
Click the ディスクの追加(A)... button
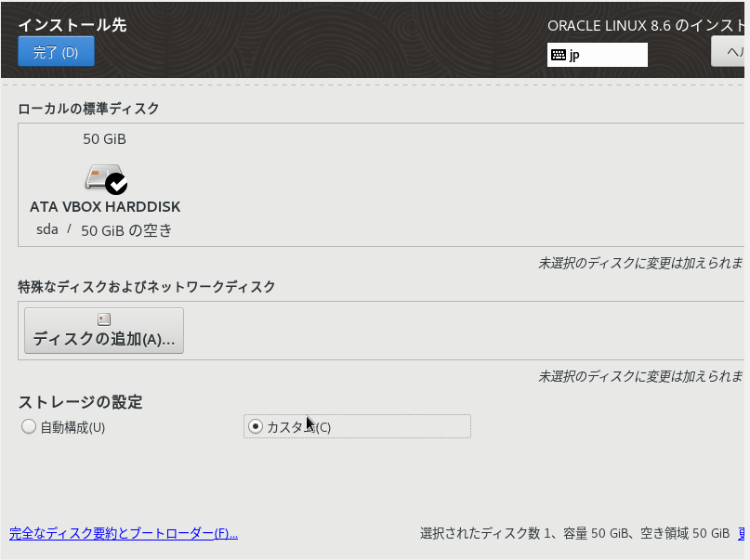point(104,331)
